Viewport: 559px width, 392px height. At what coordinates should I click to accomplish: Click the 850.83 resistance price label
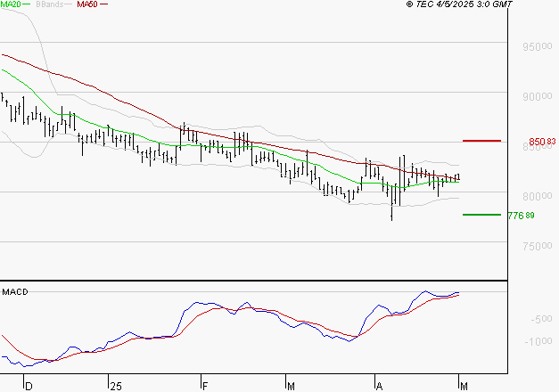(542, 142)
